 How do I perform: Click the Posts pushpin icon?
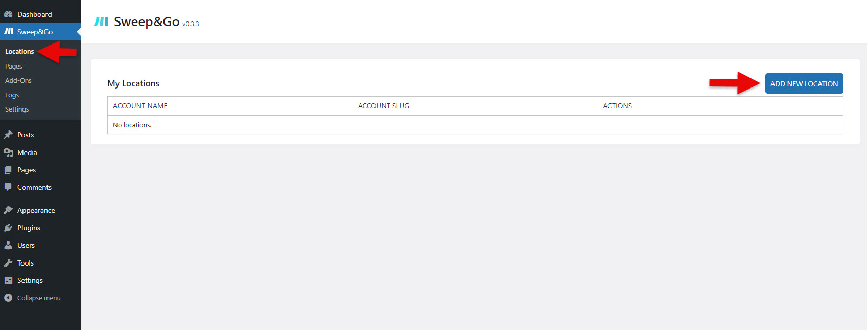click(8, 135)
